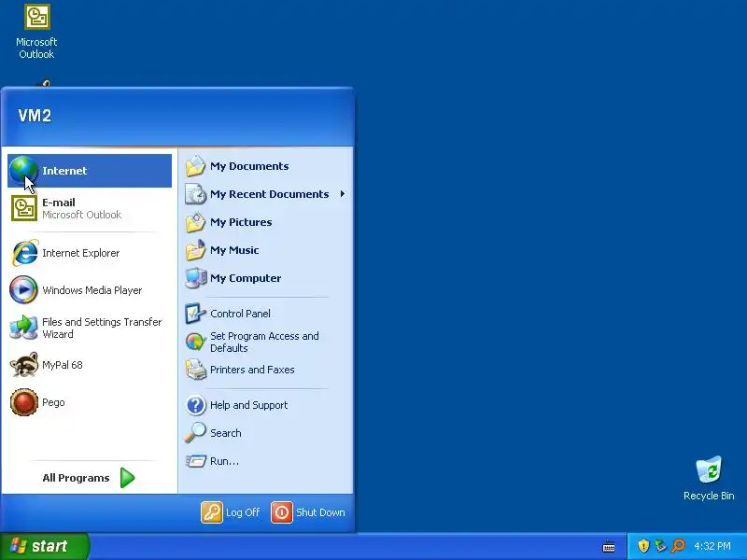Click the keyboard icon on the taskbar
The height and width of the screenshot is (560, 747).
609,546
